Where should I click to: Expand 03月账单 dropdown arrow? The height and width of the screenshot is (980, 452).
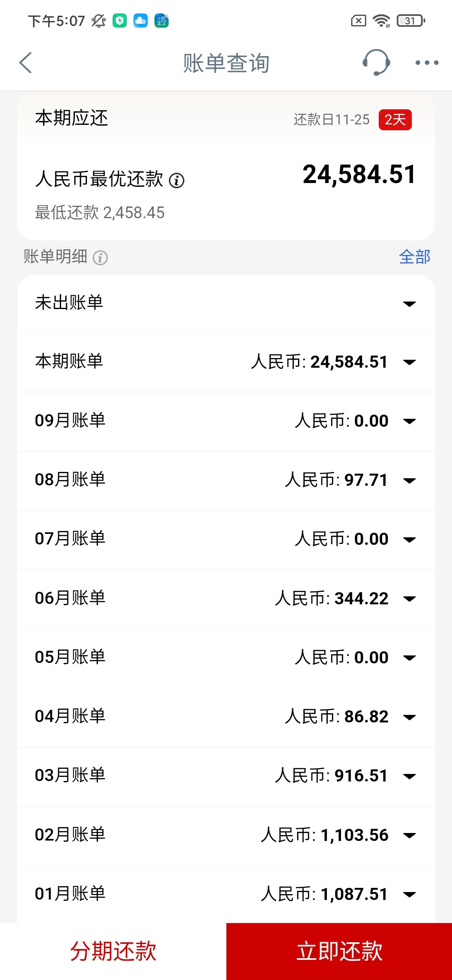[409, 776]
